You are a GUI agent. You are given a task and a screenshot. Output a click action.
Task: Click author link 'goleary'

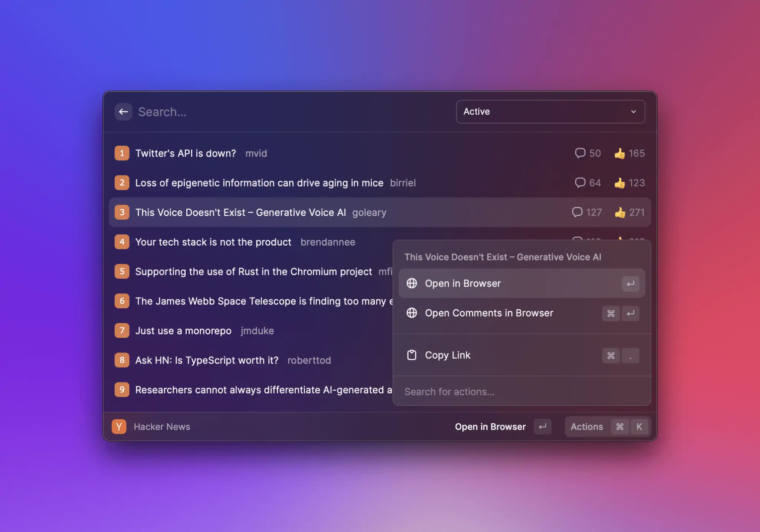click(x=369, y=212)
